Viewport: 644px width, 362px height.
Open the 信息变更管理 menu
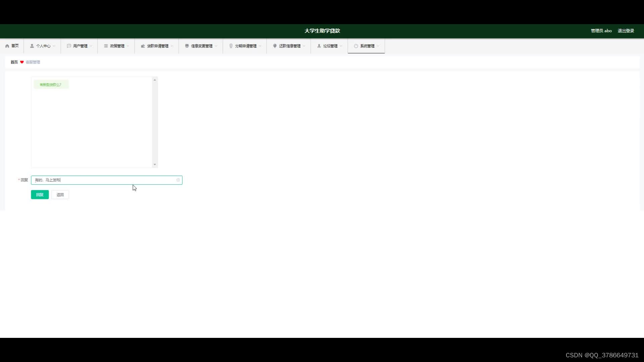[x=201, y=46]
